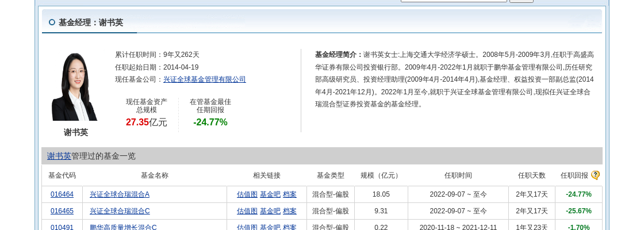Screen dimensions: 644x230
Task: Click the -25.67% return cell
Action: (x=578, y=211)
